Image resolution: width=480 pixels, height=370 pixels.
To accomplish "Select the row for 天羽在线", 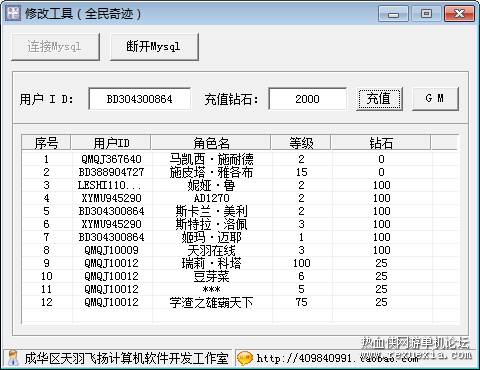I will click(239, 250).
